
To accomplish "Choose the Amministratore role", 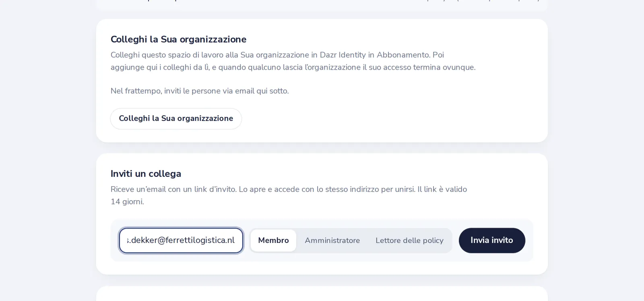I will tap(332, 241).
